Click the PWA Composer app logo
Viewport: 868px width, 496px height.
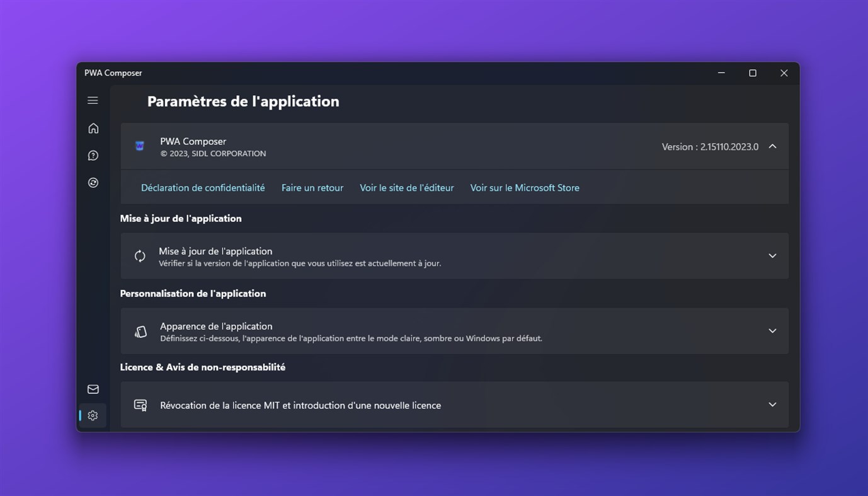[140, 146]
